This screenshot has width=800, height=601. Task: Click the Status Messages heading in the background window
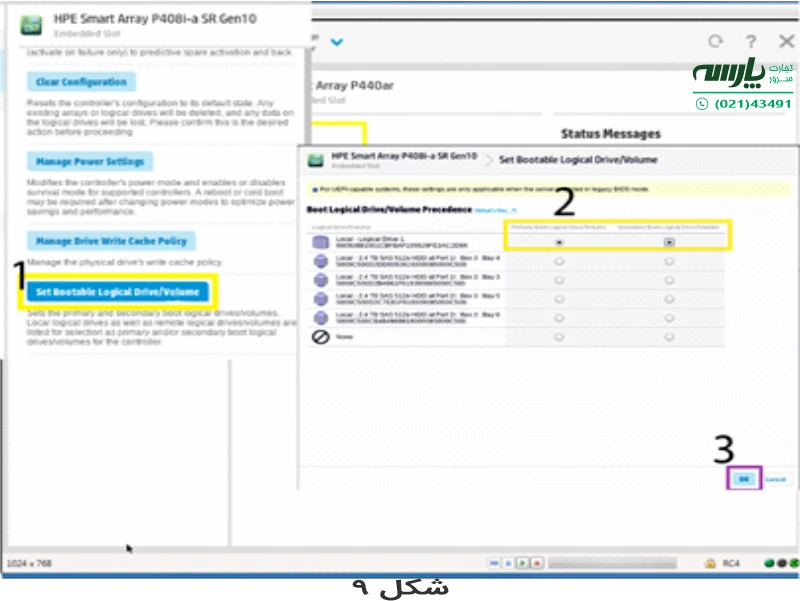pyautogui.click(x=611, y=134)
